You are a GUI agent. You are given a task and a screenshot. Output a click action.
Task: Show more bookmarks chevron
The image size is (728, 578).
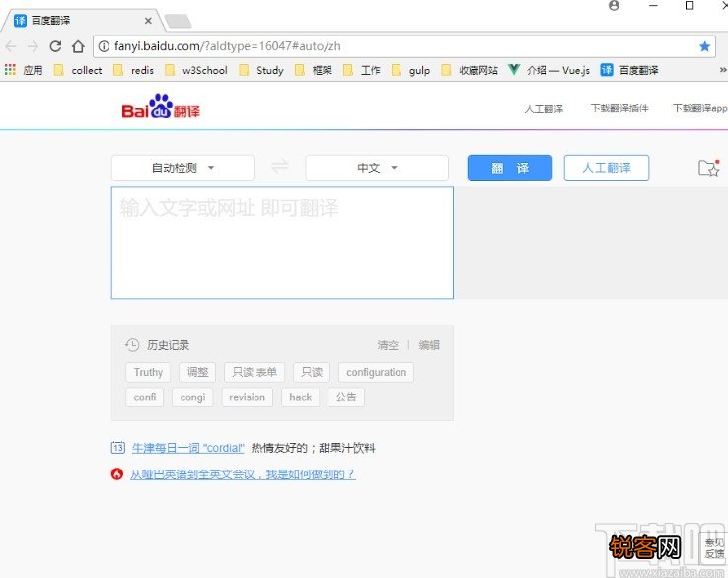coord(722,70)
